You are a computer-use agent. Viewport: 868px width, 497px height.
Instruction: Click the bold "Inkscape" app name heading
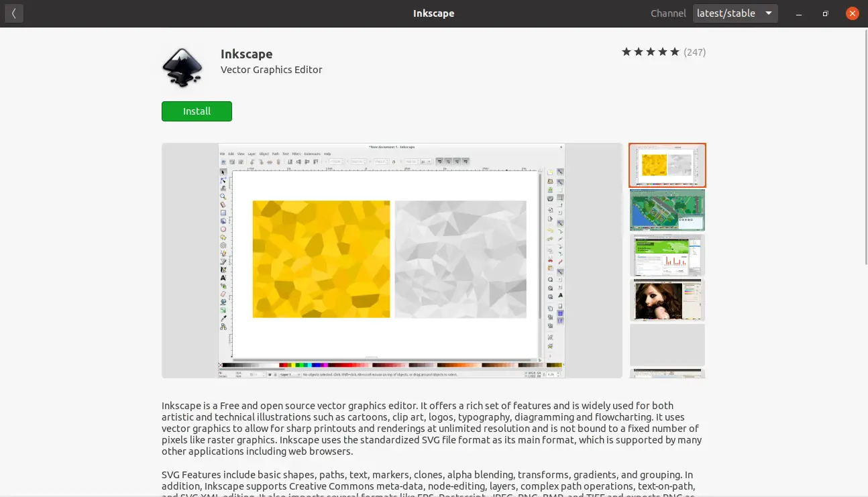(247, 54)
